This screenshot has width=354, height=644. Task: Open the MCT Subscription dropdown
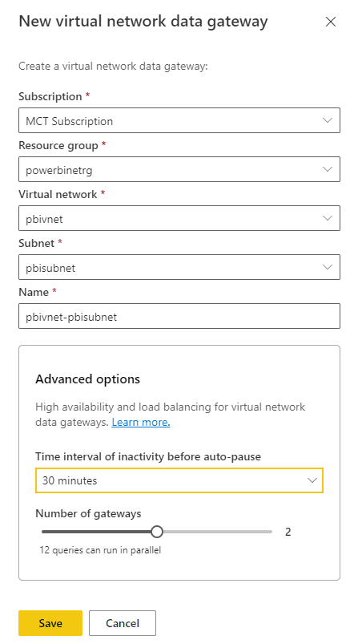[179, 120]
